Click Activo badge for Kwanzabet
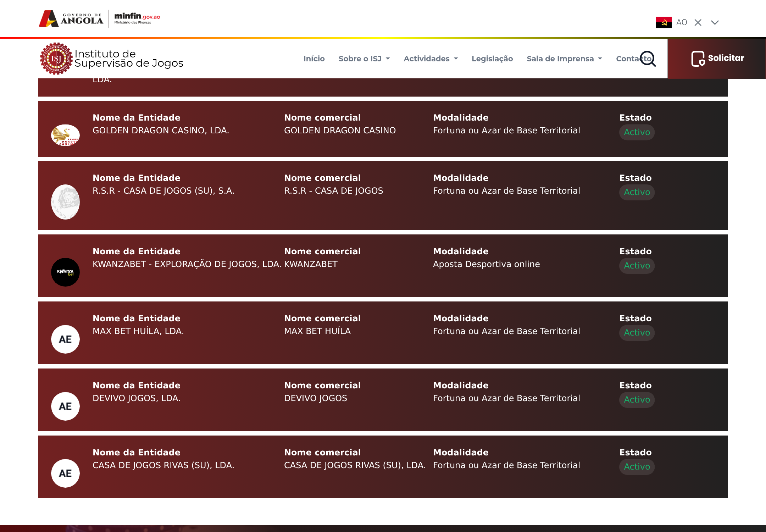 coord(637,266)
